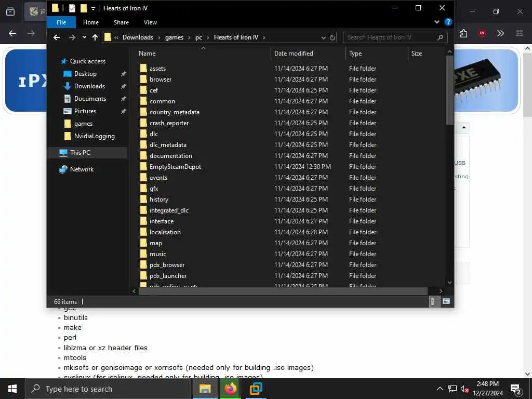This screenshot has width=532, height=399.
Task: Show hidden breadcrumb locations chevron
Action: pyautogui.click(x=116, y=37)
